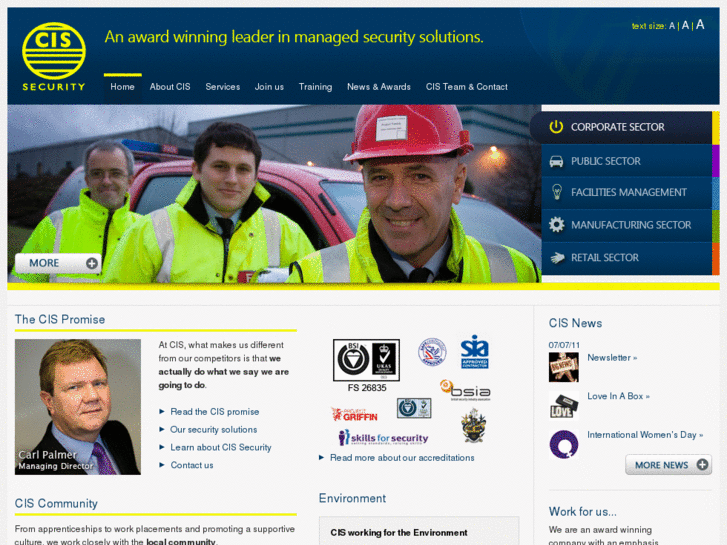Open the Read the CIS promise link
The height and width of the screenshot is (545, 727).
215,412
